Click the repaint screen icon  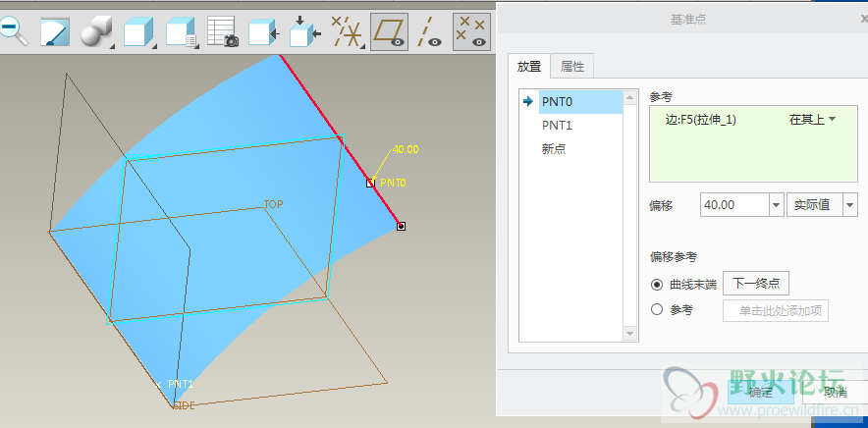pyautogui.click(x=55, y=31)
